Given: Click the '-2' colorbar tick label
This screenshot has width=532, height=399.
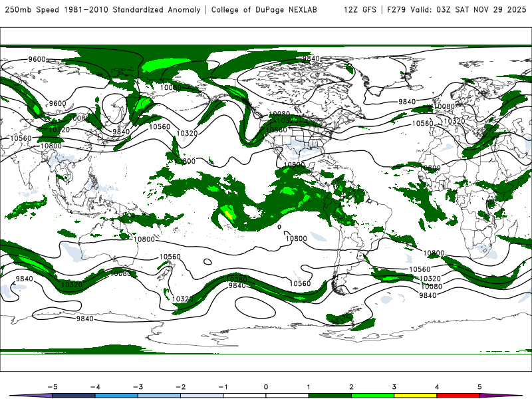Looking at the screenshot, I should 180,387.
